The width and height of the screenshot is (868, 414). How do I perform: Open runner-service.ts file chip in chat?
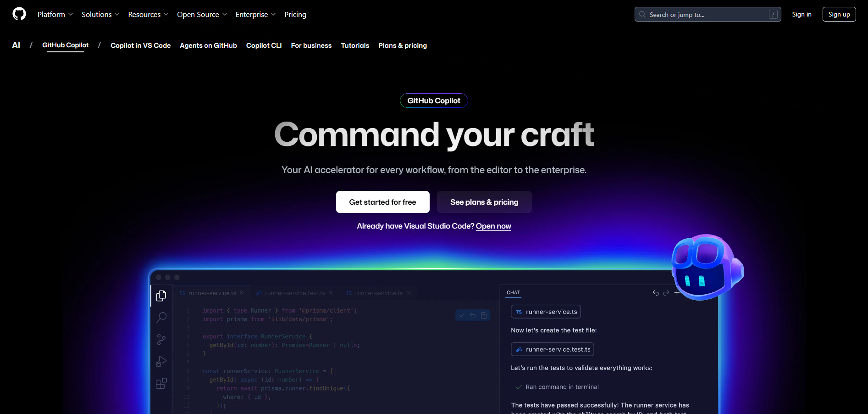point(546,312)
